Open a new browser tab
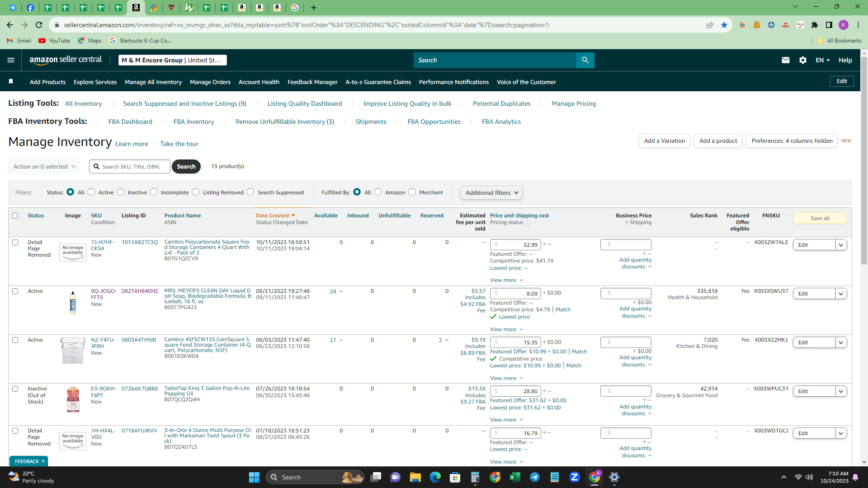This screenshot has width=868, height=488. (314, 8)
